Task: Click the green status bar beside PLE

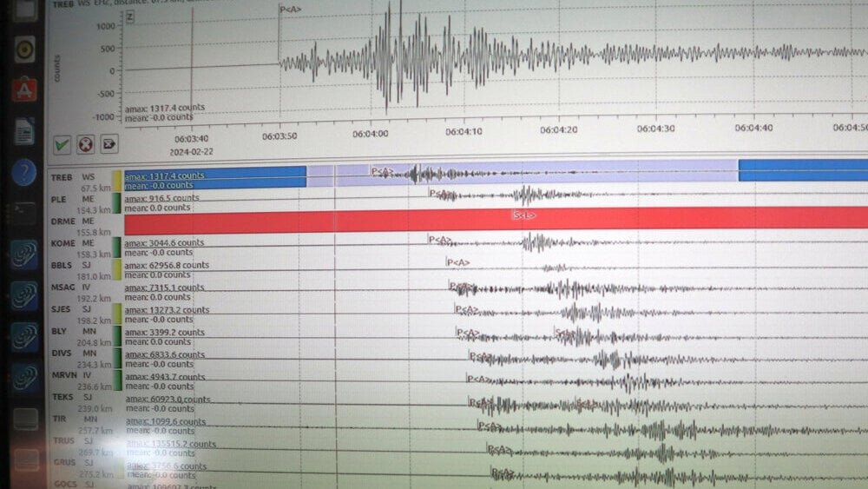Action: pyautogui.click(x=116, y=203)
